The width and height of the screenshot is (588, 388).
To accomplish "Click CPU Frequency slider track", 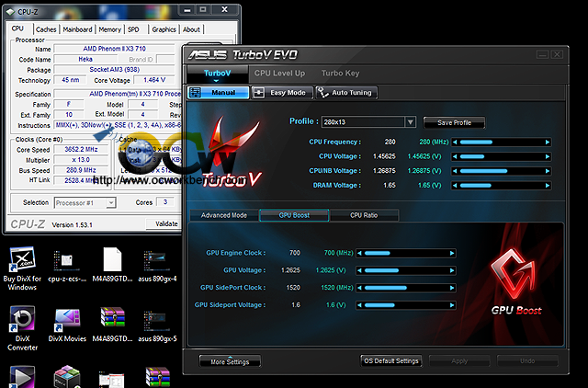I will [502, 143].
